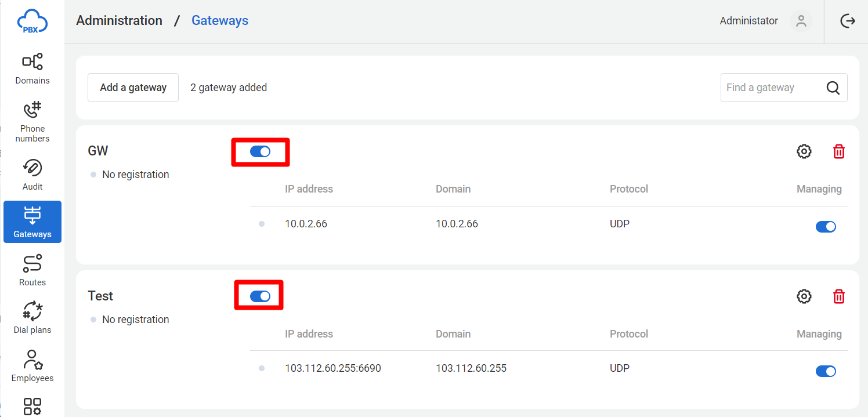Toggle Managing switch for 10.0.2.66

click(x=826, y=227)
